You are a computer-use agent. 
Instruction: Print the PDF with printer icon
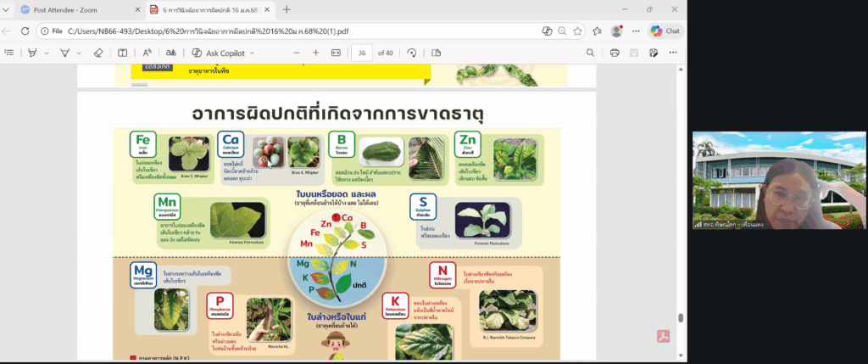click(x=613, y=53)
